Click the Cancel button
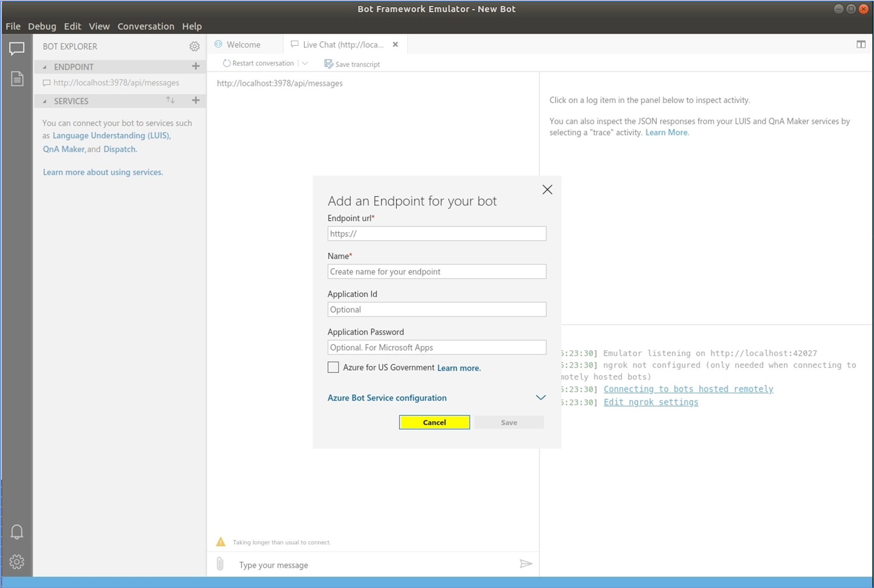 [x=434, y=422]
